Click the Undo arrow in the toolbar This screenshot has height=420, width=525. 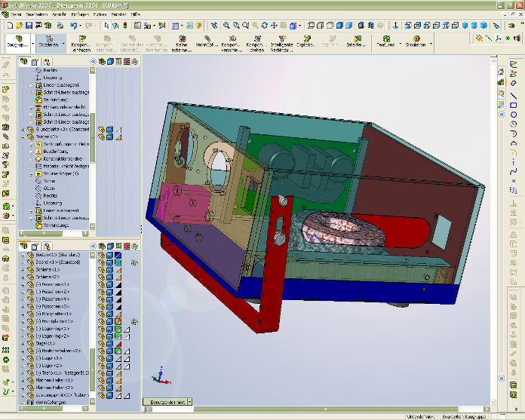(x=73, y=25)
